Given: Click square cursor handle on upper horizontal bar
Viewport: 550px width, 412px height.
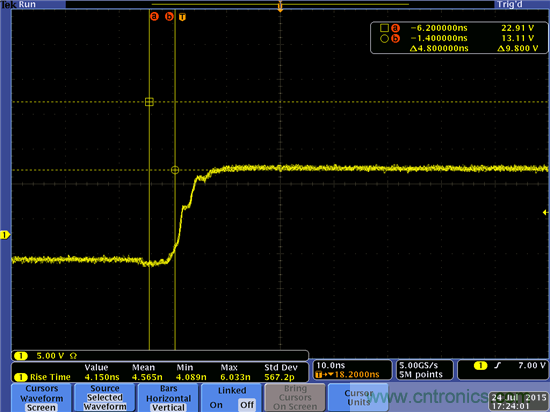Looking at the screenshot, I should click(149, 102).
